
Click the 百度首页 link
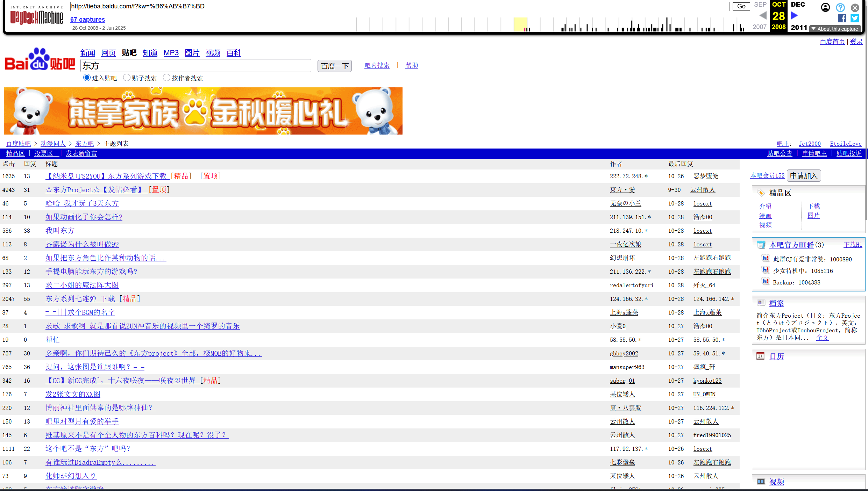pyautogui.click(x=832, y=42)
